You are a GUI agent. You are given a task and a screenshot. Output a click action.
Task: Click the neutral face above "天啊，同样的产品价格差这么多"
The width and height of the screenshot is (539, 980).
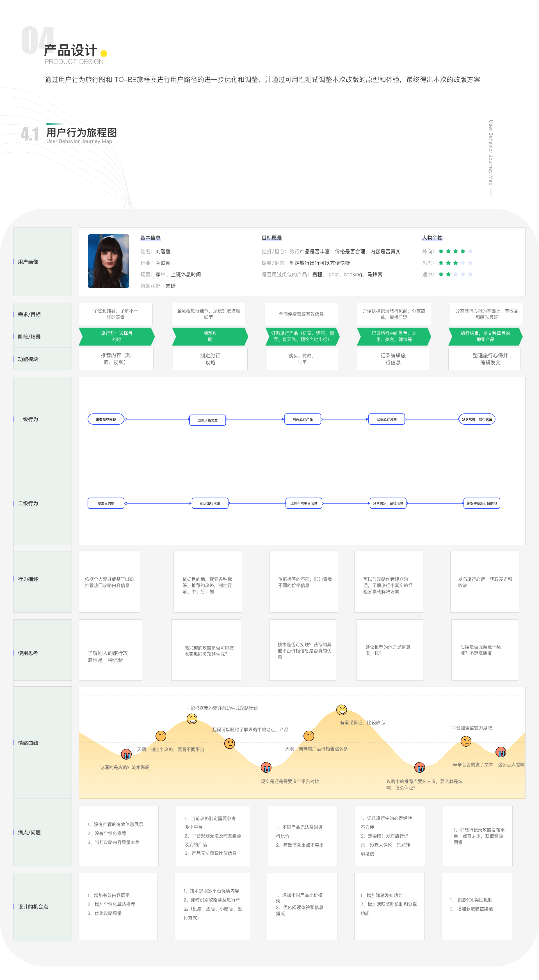[309, 736]
